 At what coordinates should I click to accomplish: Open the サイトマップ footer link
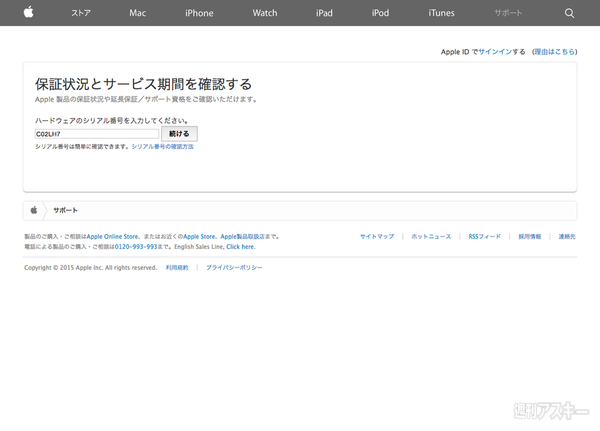377,237
